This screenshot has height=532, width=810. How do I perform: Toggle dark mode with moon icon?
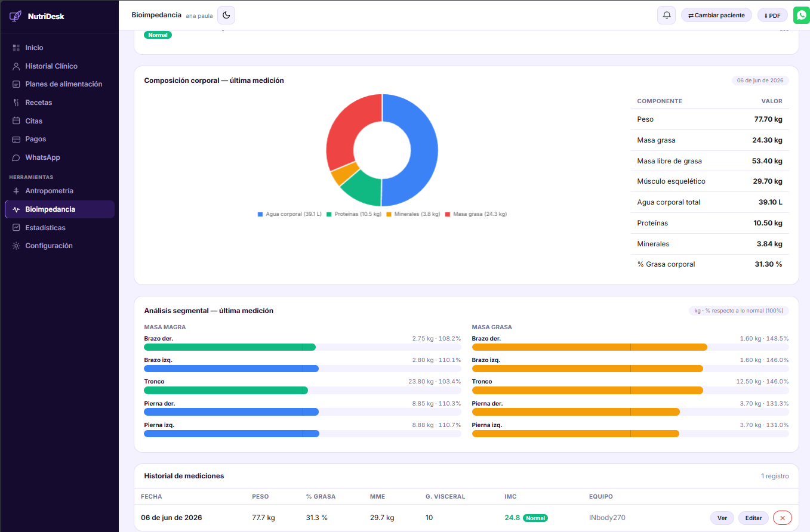226,15
